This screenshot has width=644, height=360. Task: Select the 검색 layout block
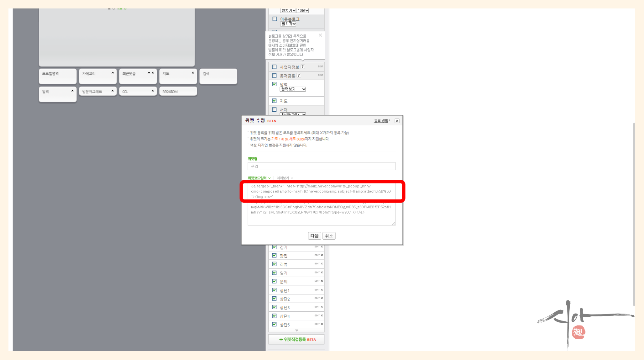tap(218, 76)
